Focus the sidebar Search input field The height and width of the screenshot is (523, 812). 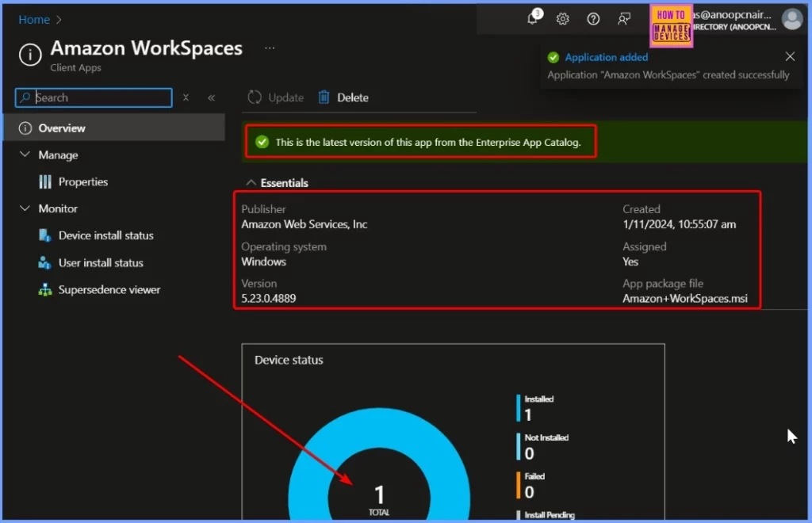pyautogui.click(x=94, y=97)
